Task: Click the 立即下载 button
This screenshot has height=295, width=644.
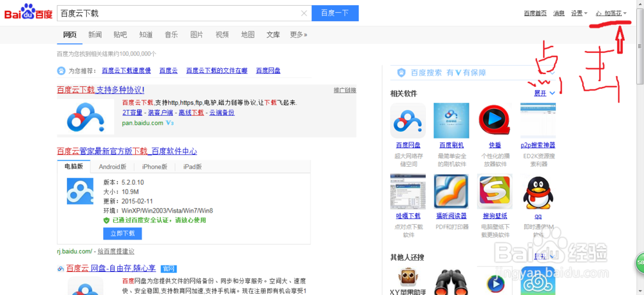Action: 122,233
